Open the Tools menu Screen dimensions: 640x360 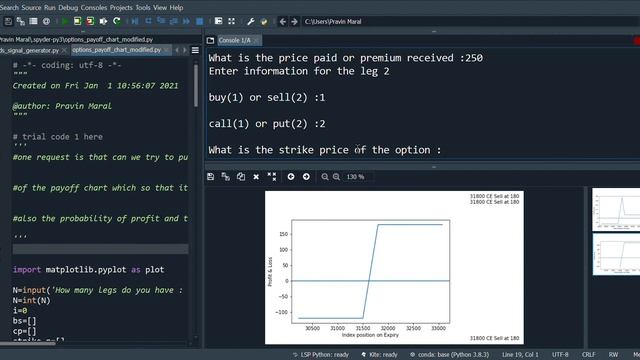tap(143, 7)
